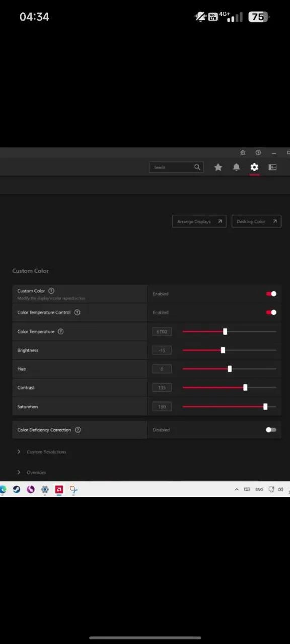Disable the Custom Color toggle
This screenshot has width=290, height=644.
click(271, 294)
